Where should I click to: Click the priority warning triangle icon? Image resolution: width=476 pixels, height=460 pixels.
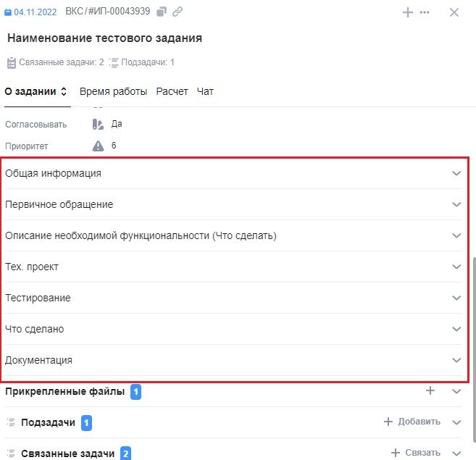click(x=98, y=146)
